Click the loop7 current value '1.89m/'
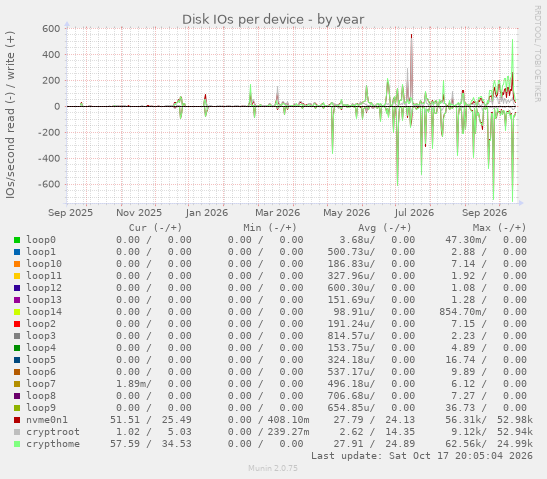The height and width of the screenshot is (479, 547). [134, 384]
